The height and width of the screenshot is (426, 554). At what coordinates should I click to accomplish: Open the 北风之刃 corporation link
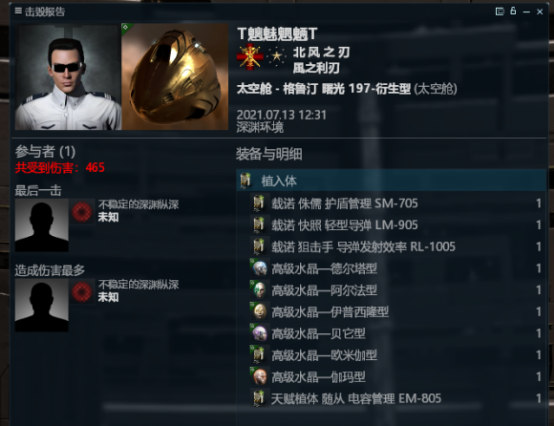coord(321,52)
